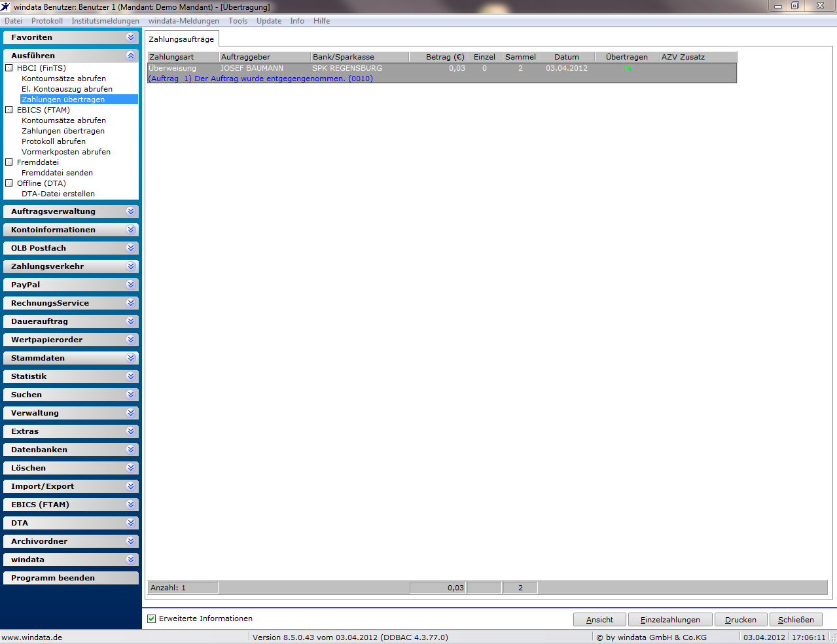Select DTA-Datei erstellen item
The height and width of the screenshot is (644, 837).
58,194
